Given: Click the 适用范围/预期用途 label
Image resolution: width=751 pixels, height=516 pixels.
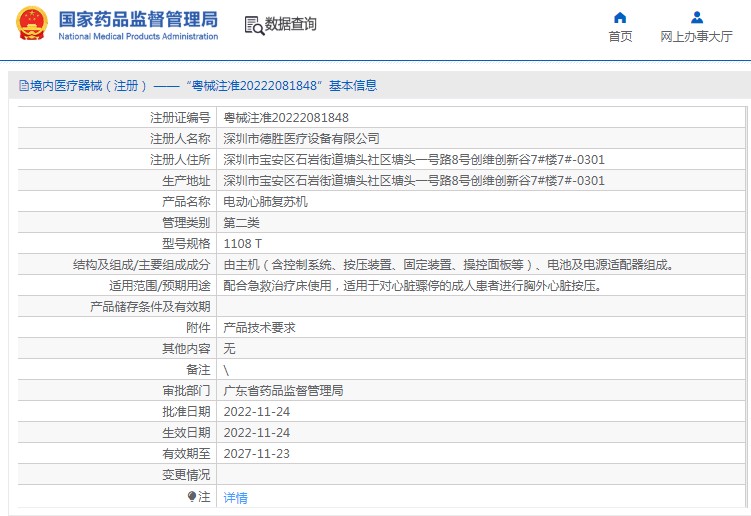Looking at the screenshot, I should pos(160,286).
